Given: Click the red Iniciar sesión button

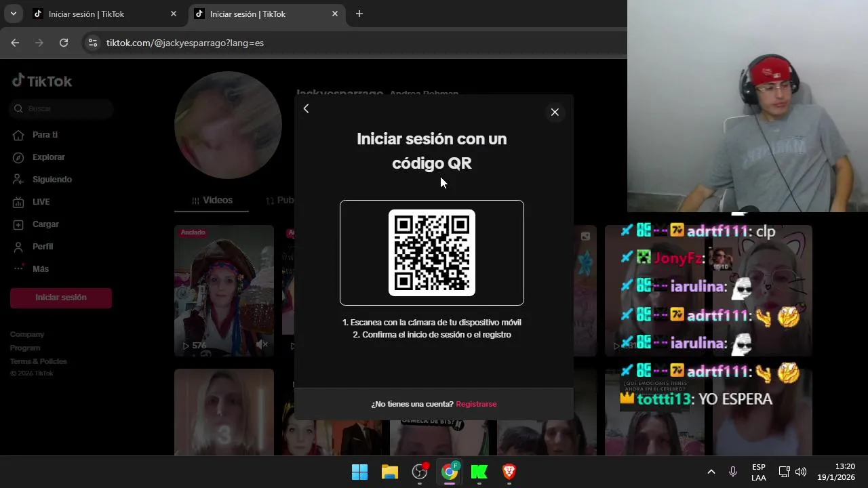Looking at the screenshot, I should click(x=61, y=298).
